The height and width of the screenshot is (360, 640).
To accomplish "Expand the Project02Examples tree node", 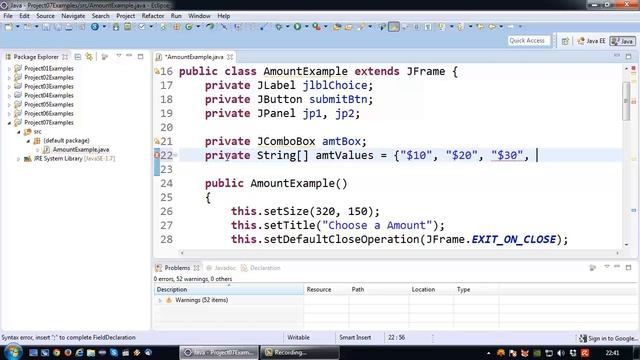I will point(9,78).
